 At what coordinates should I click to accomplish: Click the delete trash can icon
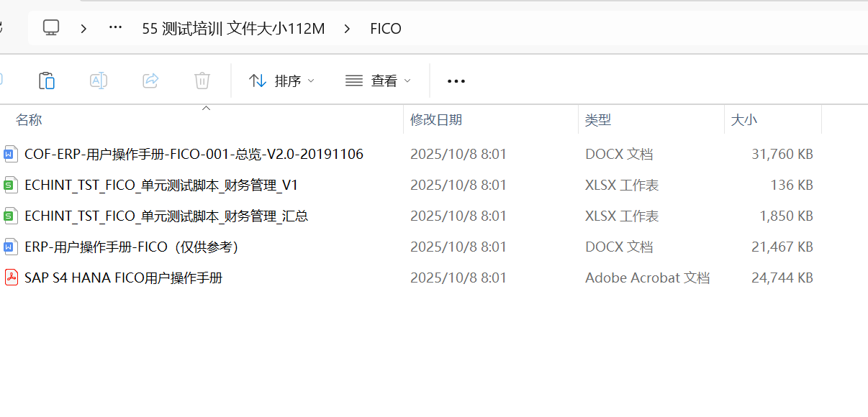click(202, 81)
